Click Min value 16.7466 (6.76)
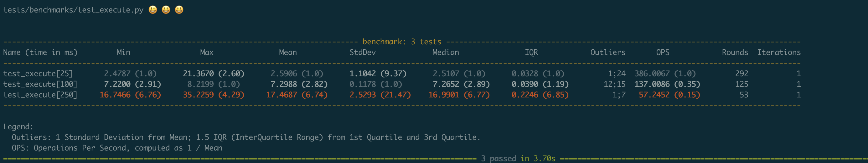868x163 pixels. point(130,95)
